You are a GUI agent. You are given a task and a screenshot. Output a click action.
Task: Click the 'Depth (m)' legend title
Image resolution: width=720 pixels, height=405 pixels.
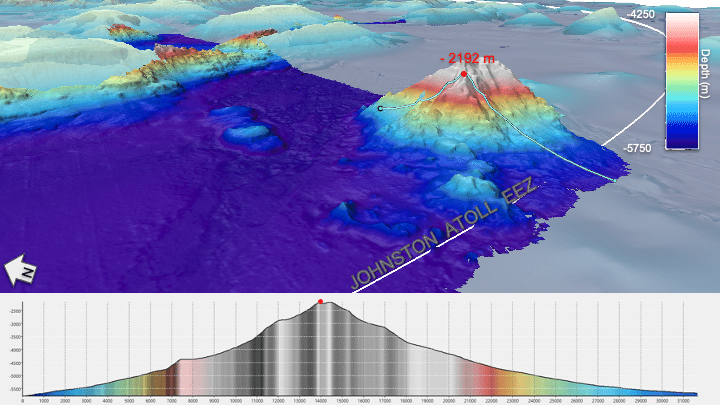705,73
